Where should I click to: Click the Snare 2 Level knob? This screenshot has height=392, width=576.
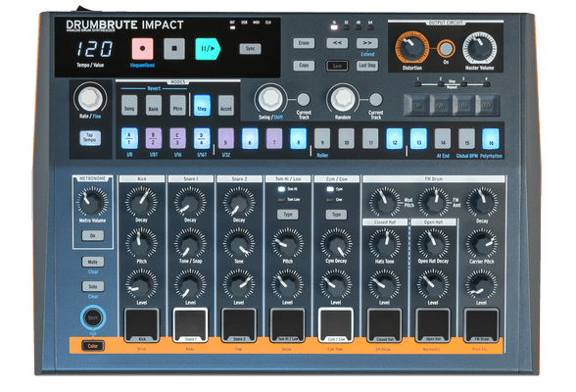coord(239,284)
